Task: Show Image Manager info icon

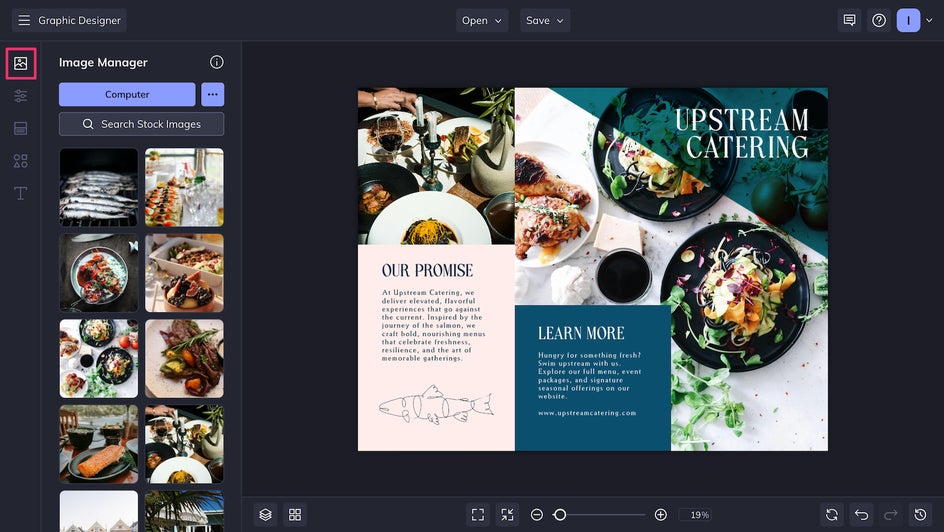Action: 217,62
